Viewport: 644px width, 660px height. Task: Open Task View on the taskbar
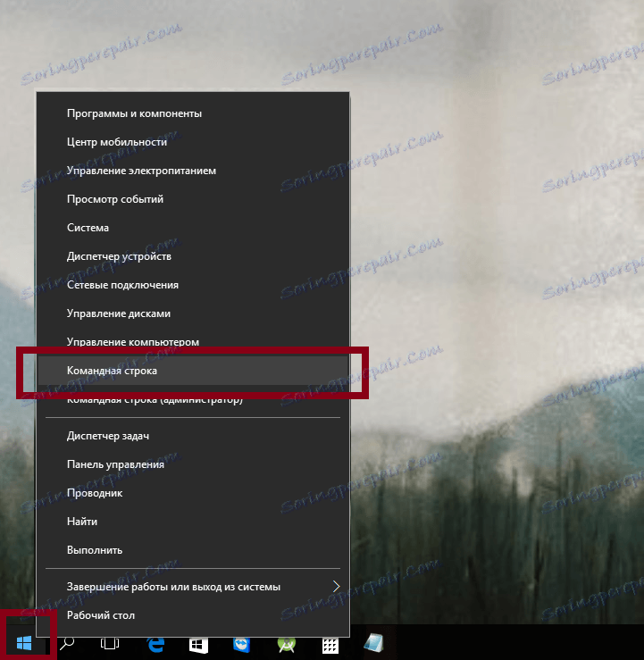tap(110, 644)
